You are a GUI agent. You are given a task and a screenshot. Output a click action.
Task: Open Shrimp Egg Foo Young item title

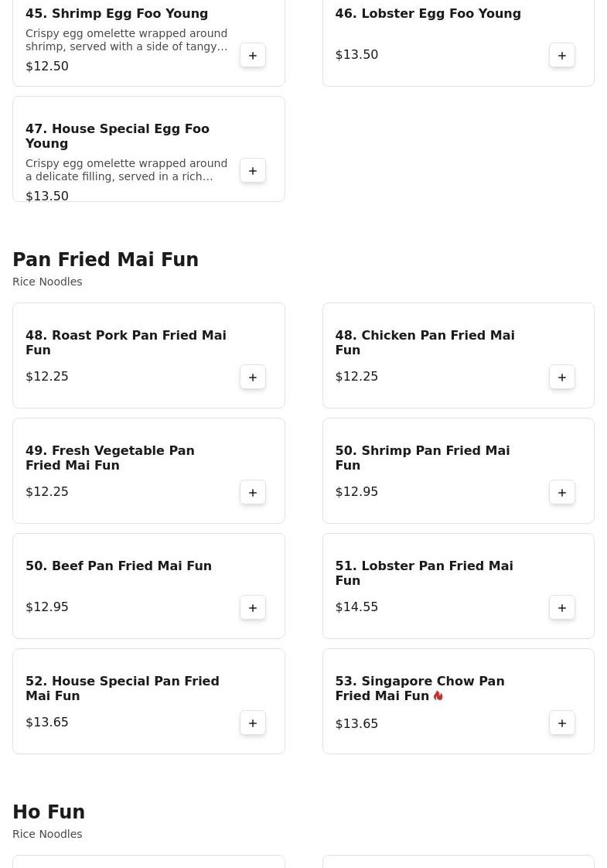tap(117, 14)
